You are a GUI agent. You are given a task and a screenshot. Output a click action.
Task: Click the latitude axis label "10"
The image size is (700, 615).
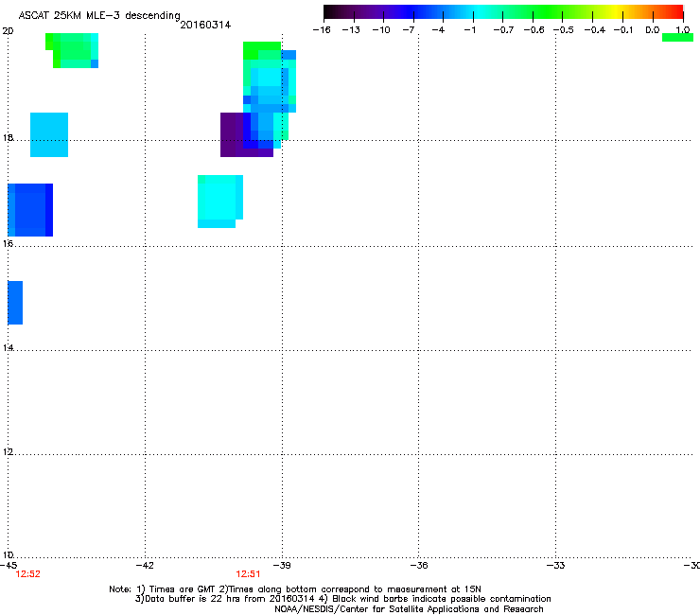tap(8, 554)
